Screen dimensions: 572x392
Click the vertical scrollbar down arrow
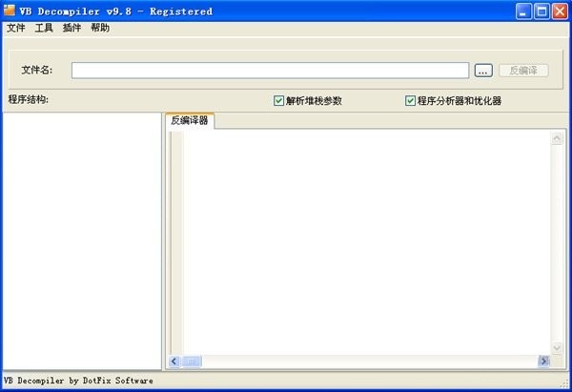coord(557,348)
